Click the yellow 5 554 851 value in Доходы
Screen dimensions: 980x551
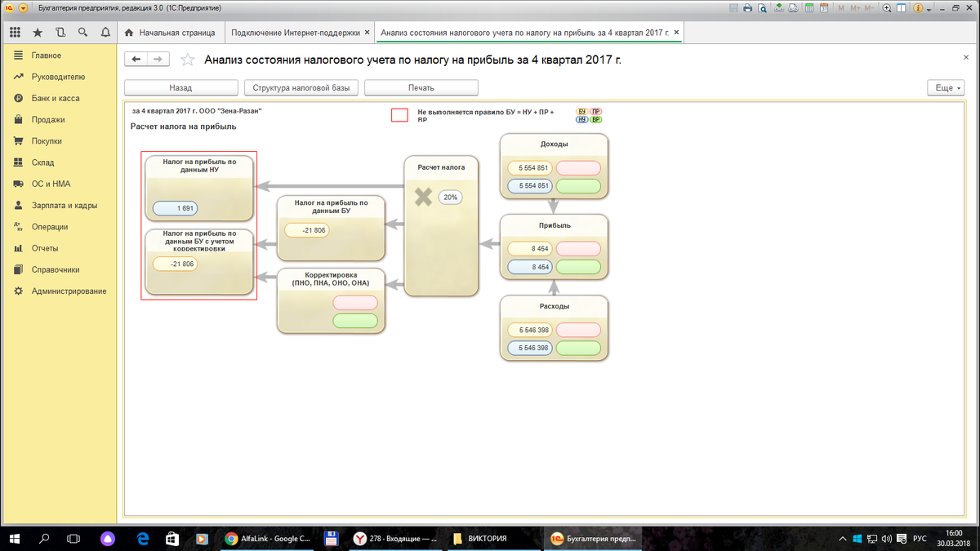[x=530, y=168]
